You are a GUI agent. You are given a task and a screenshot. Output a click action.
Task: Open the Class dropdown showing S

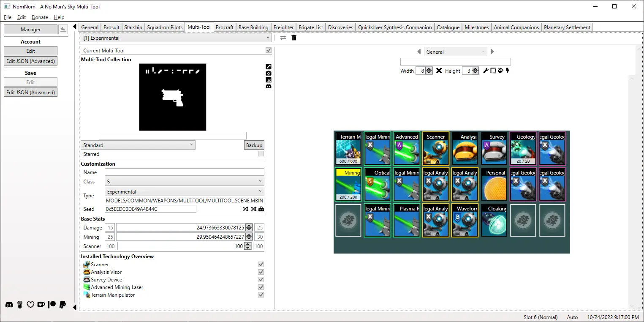184,181
